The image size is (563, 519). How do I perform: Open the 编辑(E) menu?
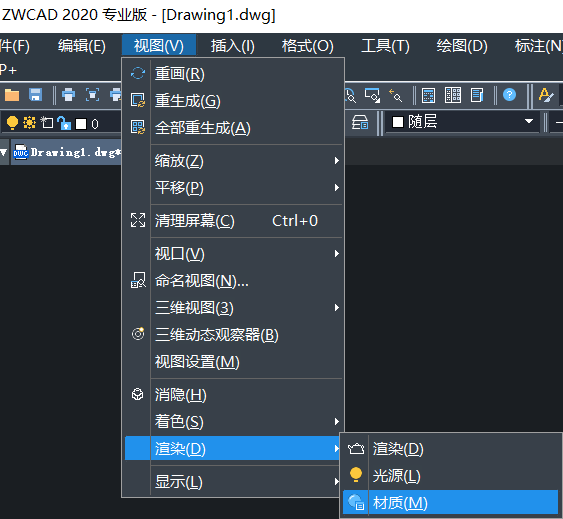point(82,46)
